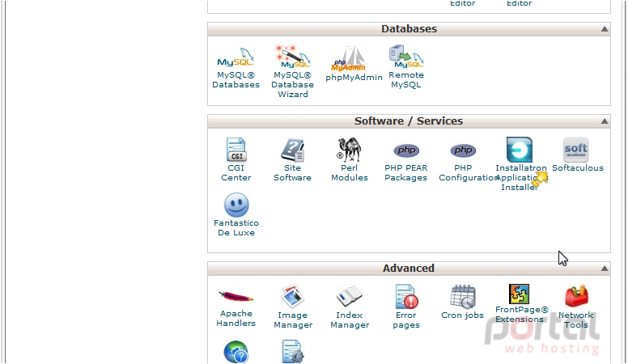Click the Fantastico De Luxe text link
This screenshot has width=628, height=364.
236,227
